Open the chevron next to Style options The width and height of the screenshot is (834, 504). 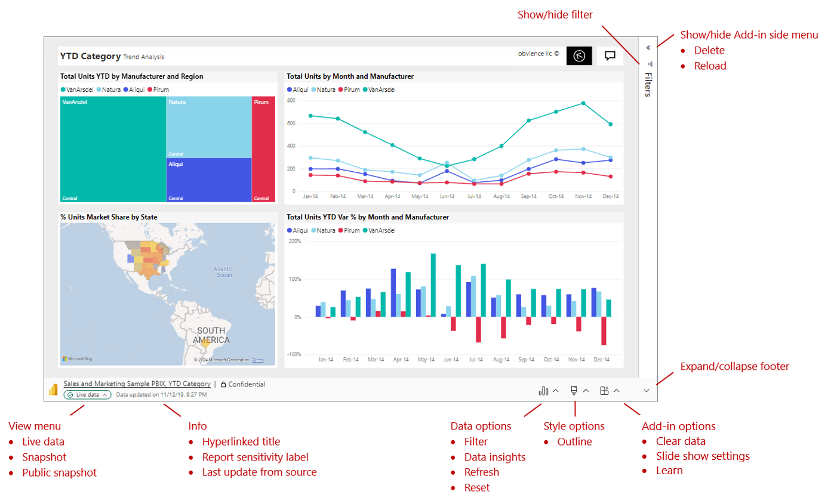[586, 391]
